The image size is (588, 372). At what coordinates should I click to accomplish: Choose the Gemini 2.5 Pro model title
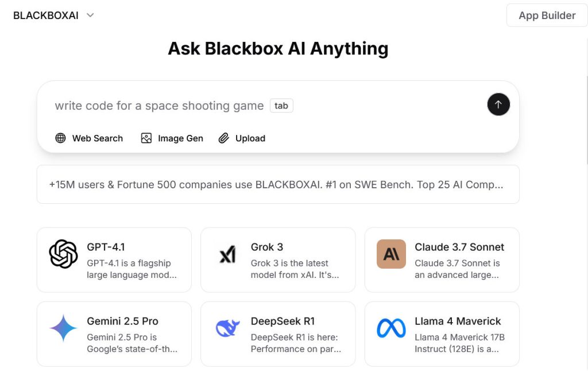coord(122,321)
